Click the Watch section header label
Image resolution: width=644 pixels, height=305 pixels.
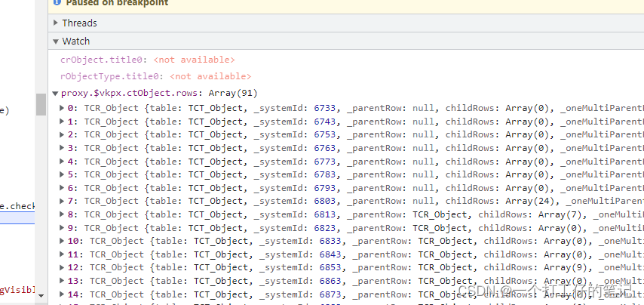(x=76, y=41)
